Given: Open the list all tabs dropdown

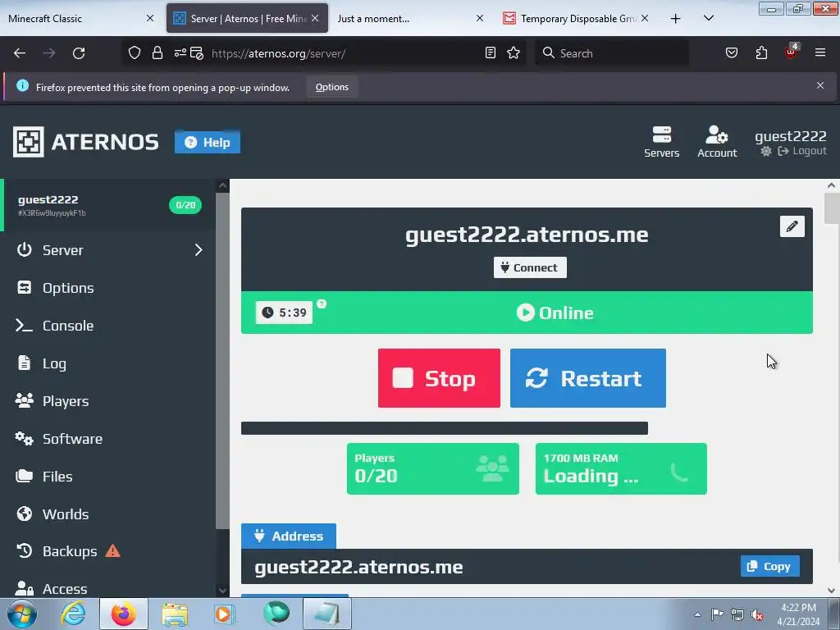Looking at the screenshot, I should point(708,18).
